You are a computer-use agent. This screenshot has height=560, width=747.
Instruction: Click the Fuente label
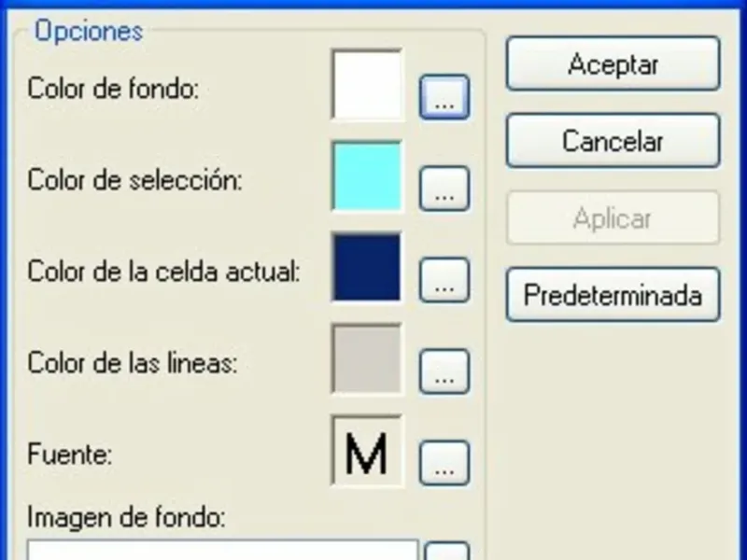(x=70, y=456)
